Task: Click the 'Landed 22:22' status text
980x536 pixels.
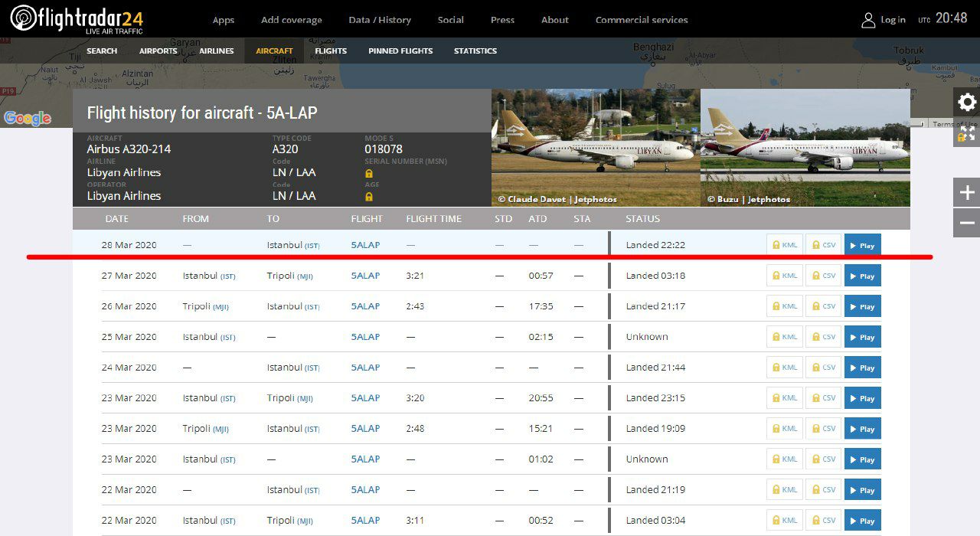Action: pyautogui.click(x=655, y=245)
